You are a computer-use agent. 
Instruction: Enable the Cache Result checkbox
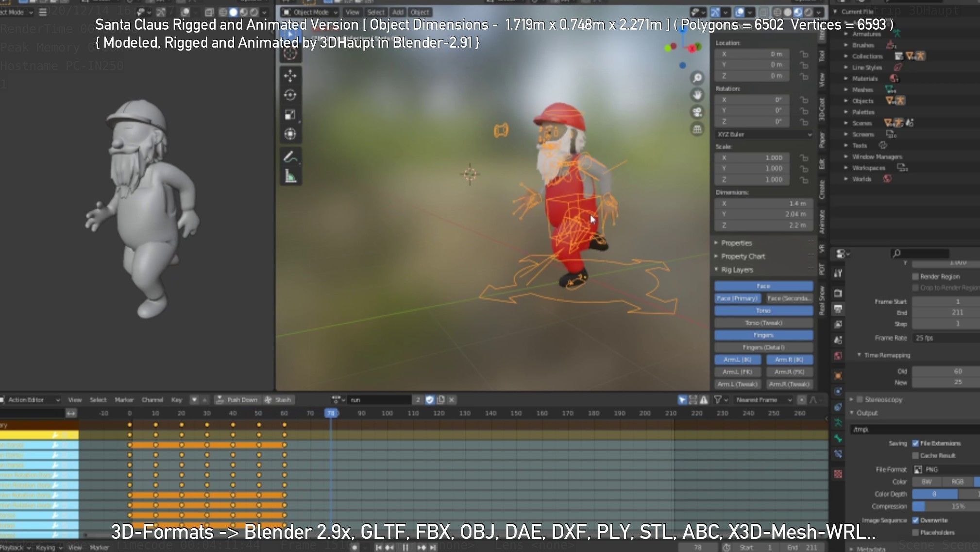pos(915,455)
